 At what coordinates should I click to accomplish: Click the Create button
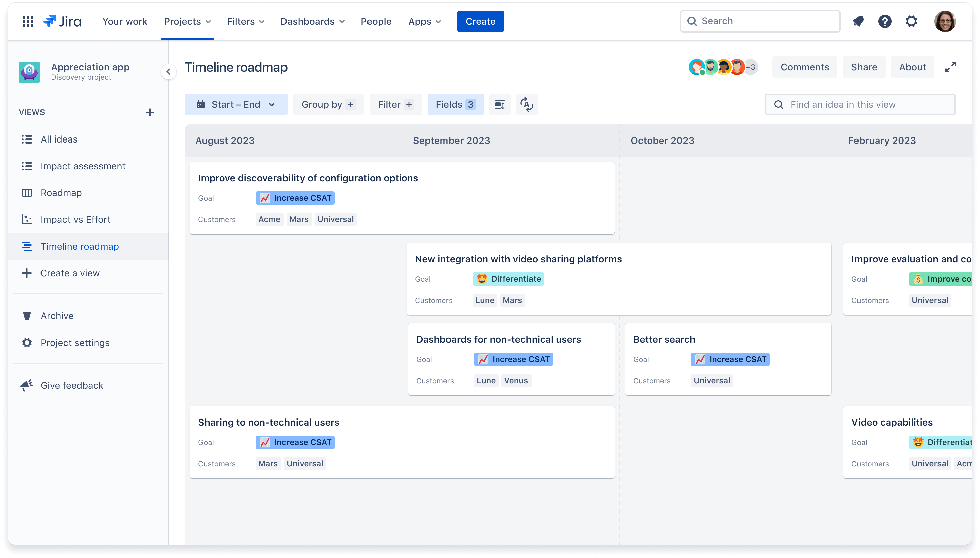click(481, 21)
